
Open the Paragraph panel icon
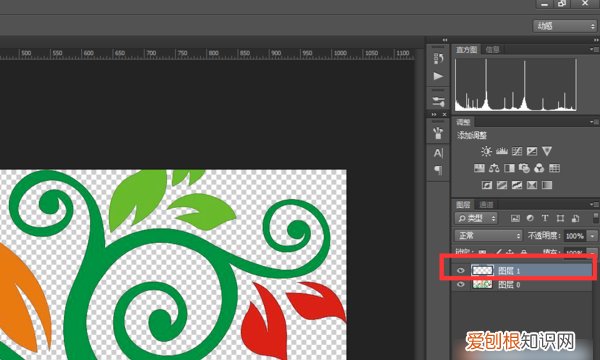438,170
